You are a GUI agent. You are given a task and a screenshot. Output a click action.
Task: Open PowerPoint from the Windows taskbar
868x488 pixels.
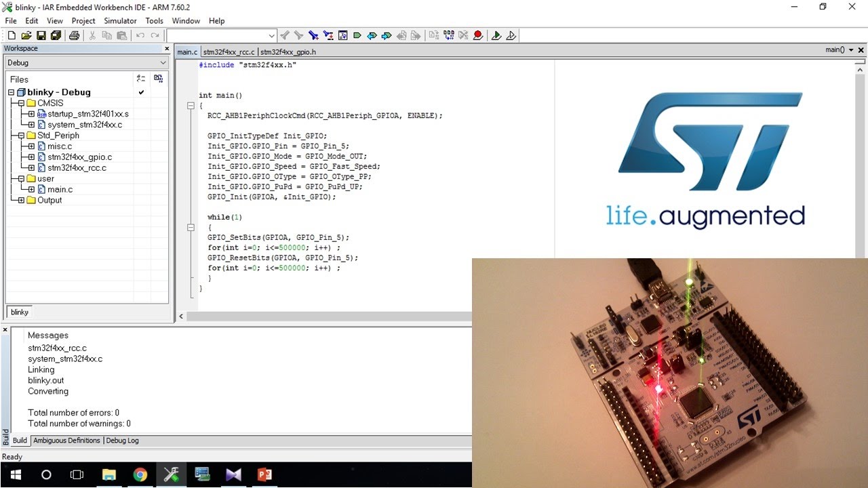tap(264, 474)
